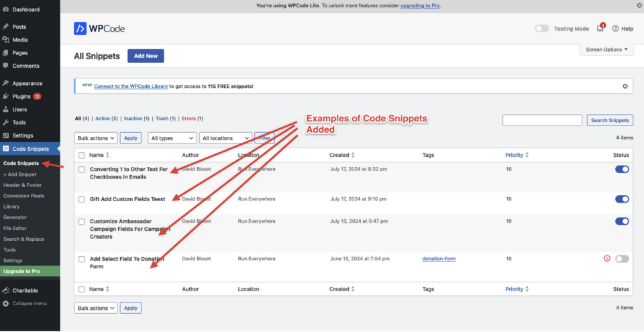Viewport: 644px width, 332px height.
Task: Open the top Bulk actions dropdown
Action: coord(96,138)
